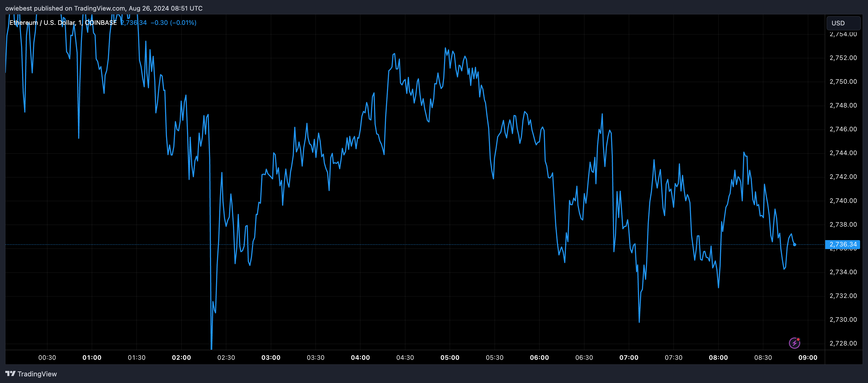Click the 2,740.00 price axis label
The image size is (868, 383).
(843, 201)
